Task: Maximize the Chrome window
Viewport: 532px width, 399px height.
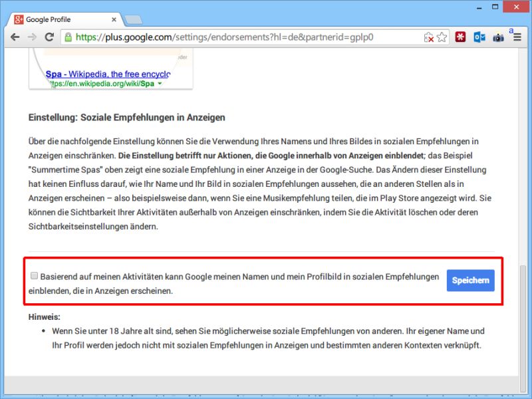Action: pos(495,7)
